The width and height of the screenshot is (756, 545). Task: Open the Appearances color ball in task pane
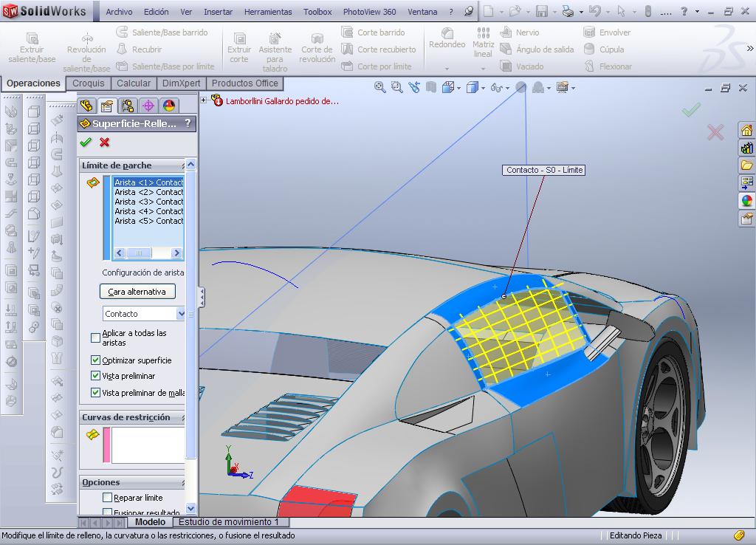click(x=746, y=201)
